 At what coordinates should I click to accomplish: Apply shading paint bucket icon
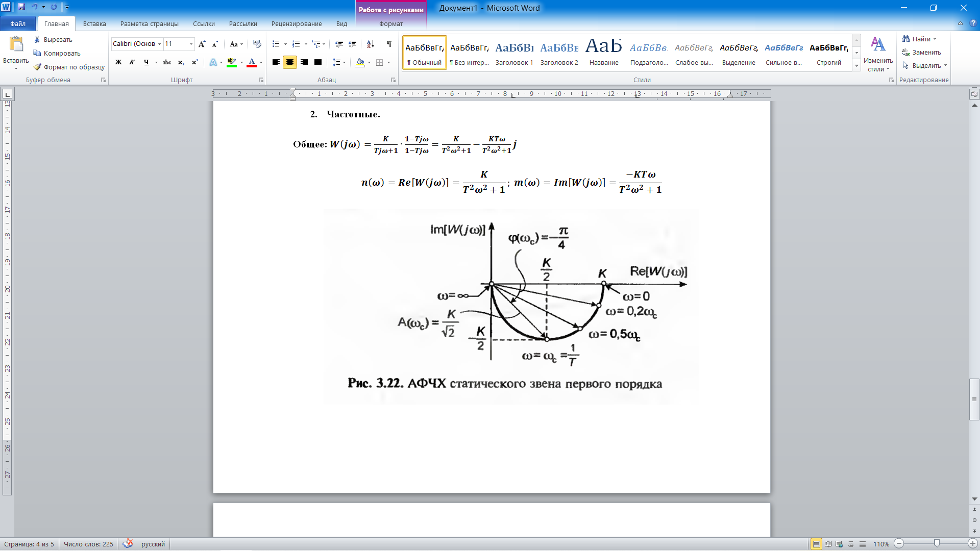[360, 62]
